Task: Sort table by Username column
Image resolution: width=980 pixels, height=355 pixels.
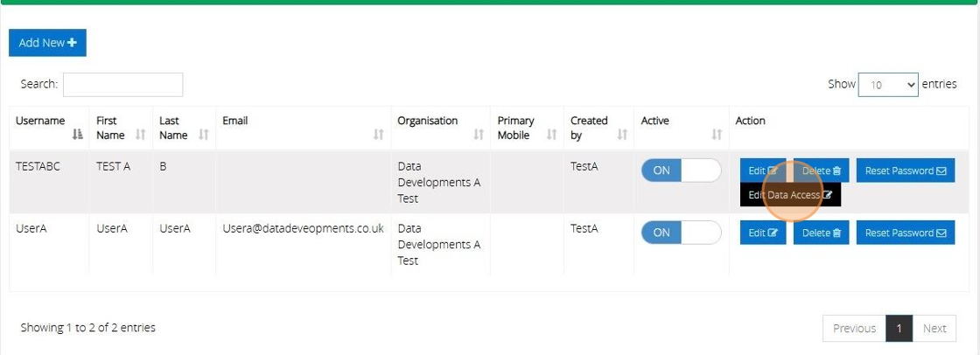Action: tap(78, 135)
